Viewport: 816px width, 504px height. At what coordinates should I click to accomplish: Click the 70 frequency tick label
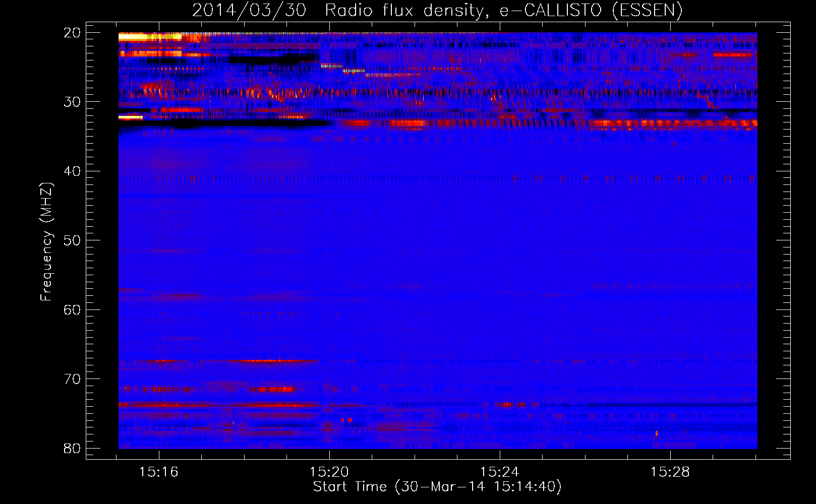click(x=72, y=379)
